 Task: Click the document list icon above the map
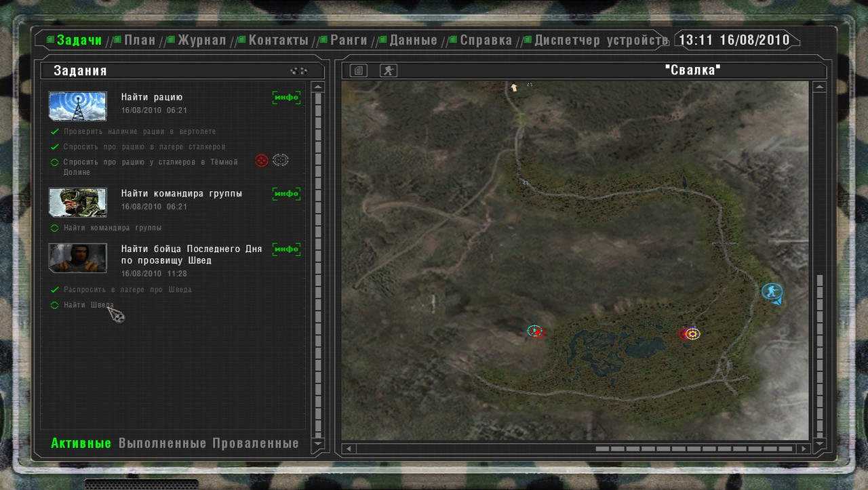coord(359,70)
